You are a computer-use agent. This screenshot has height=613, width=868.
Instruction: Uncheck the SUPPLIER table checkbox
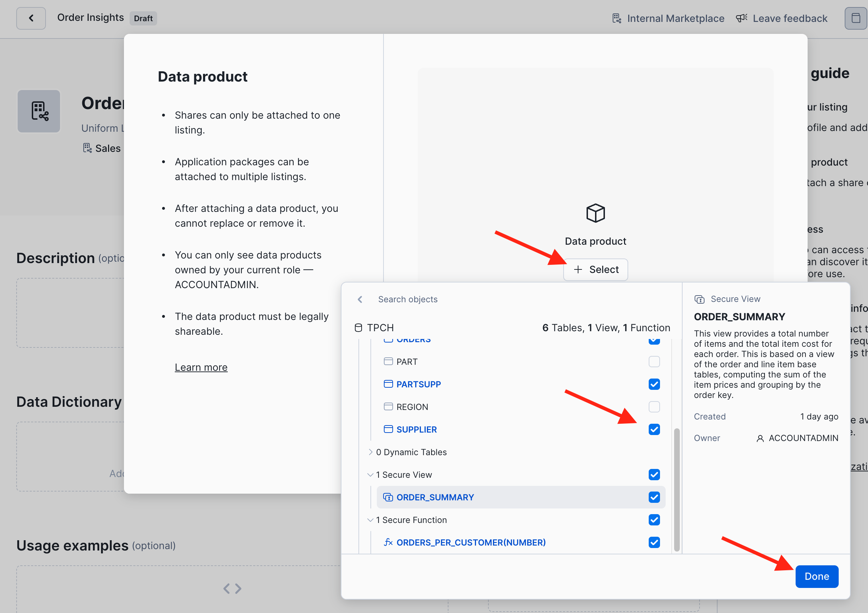pos(654,430)
